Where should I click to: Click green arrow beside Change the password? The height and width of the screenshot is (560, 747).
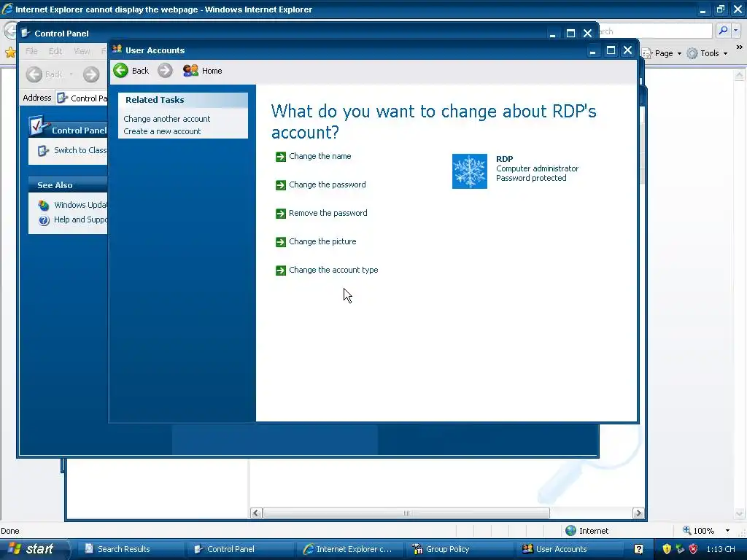click(281, 185)
